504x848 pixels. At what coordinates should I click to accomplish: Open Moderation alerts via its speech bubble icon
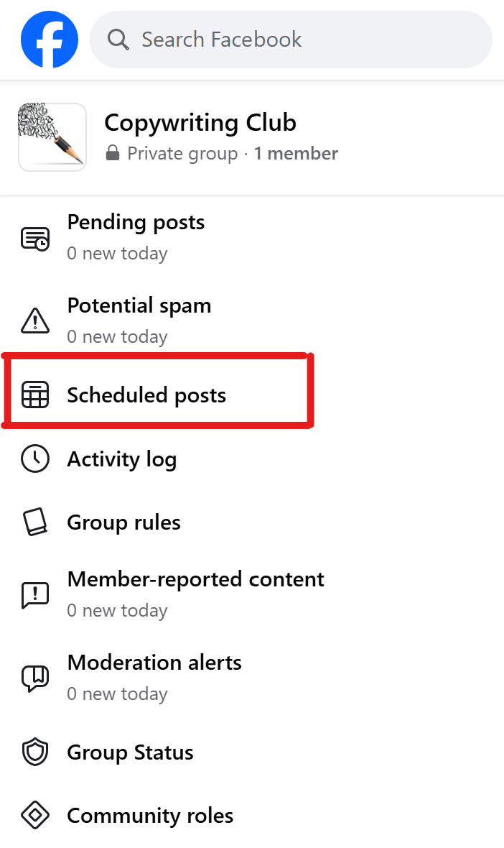34,677
